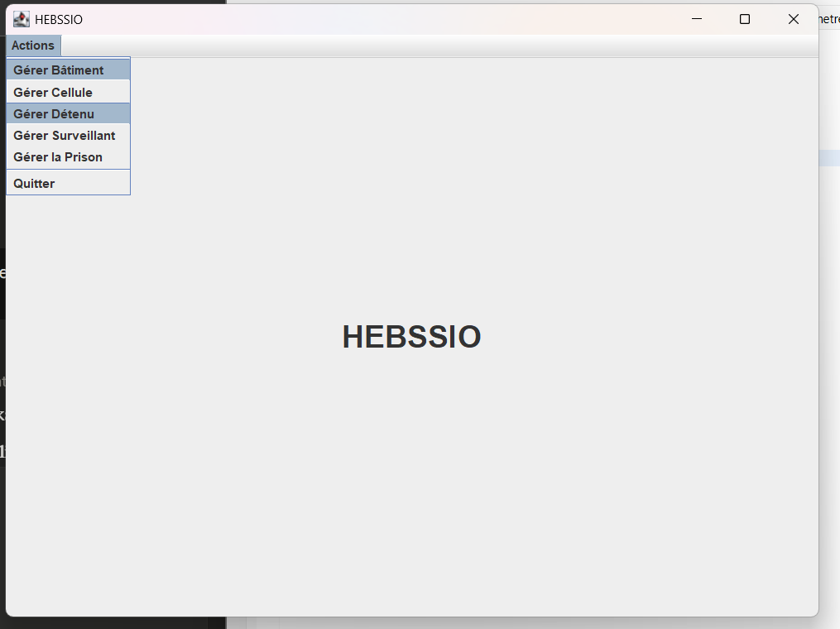The height and width of the screenshot is (629, 840).
Task: Click the HEBSSIO title bar label
Action: pyautogui.click(x=60, y=19)
